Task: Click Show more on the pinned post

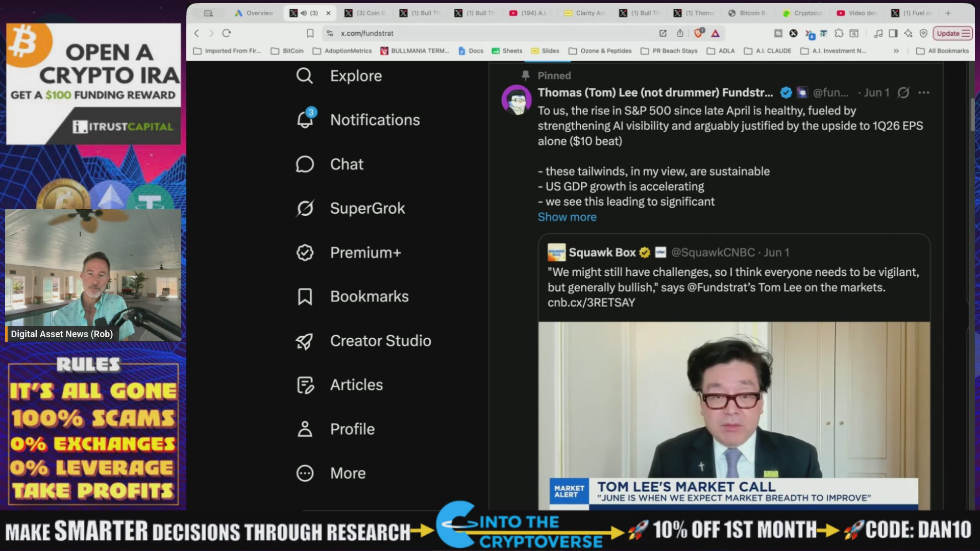Action: [567, 217]
